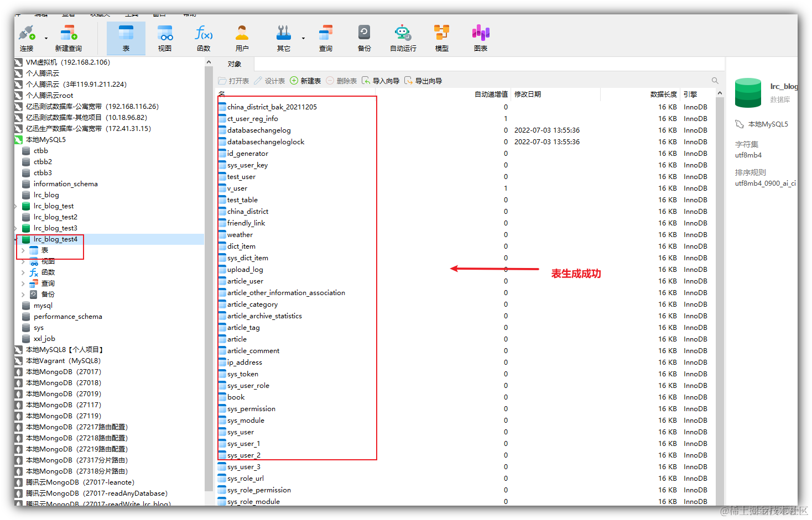The width and height of the screenshot is (812, 520).
Task: Select the china_district_bak_20211205 table
Action: (272, 107)
